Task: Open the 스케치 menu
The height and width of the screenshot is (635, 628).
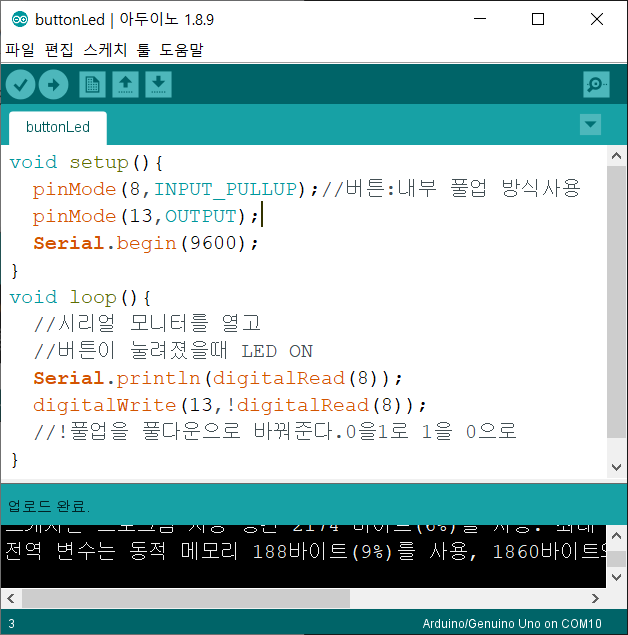Action: click(x=105, y=50)
